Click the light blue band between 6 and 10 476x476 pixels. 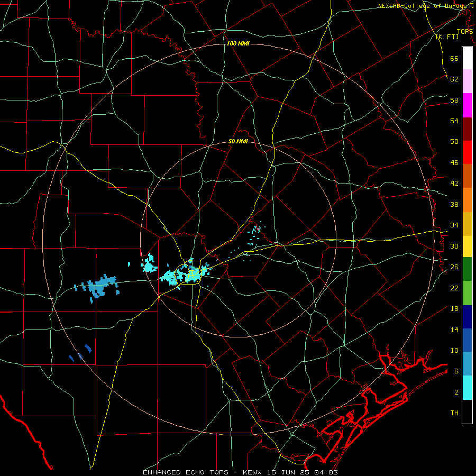467,364
